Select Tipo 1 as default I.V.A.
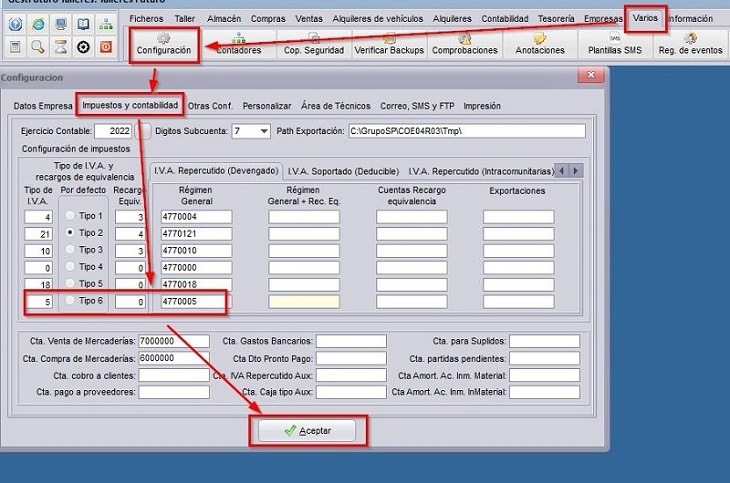The image size is (730, 483). (x=70, y=215)
